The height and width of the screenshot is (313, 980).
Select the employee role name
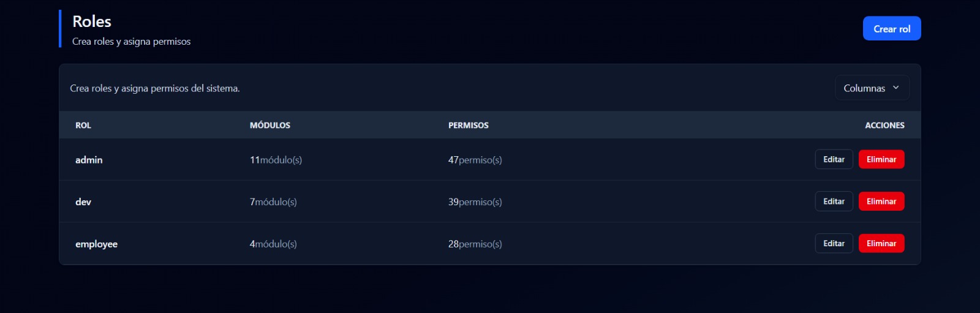(x=96, y=244)
